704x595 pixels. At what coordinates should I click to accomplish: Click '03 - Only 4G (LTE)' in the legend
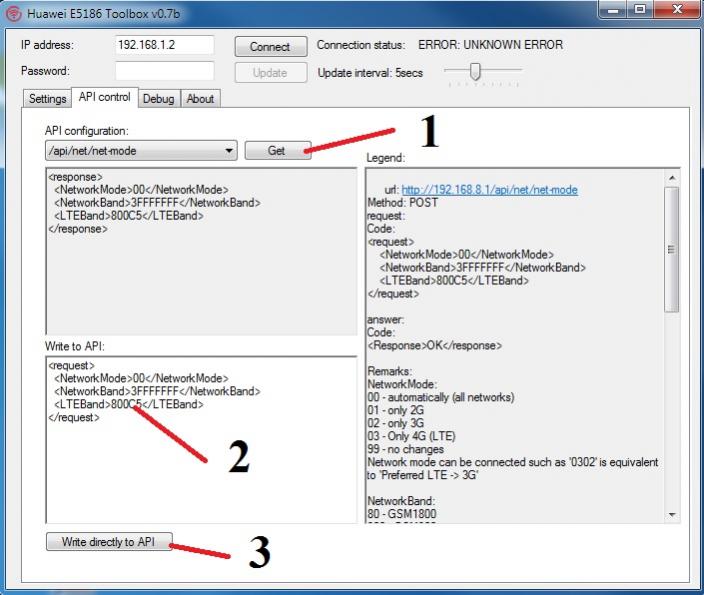tap(411, 436)
